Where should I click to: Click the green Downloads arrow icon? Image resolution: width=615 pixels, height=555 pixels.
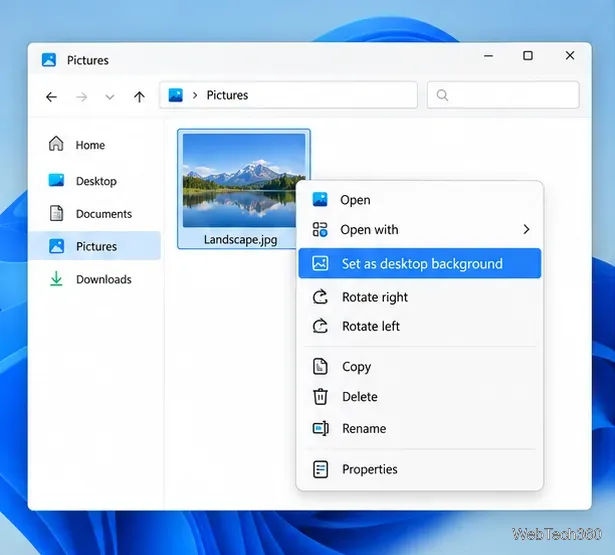coord(56,278)
